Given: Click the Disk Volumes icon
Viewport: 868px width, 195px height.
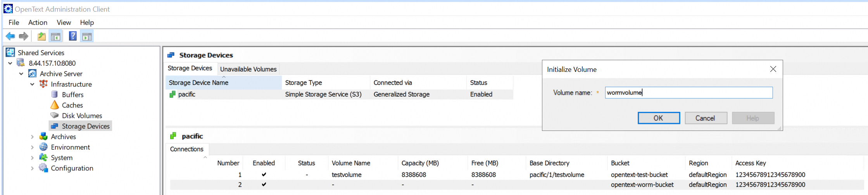Looking at the screenshot, I should pos(55,115).
